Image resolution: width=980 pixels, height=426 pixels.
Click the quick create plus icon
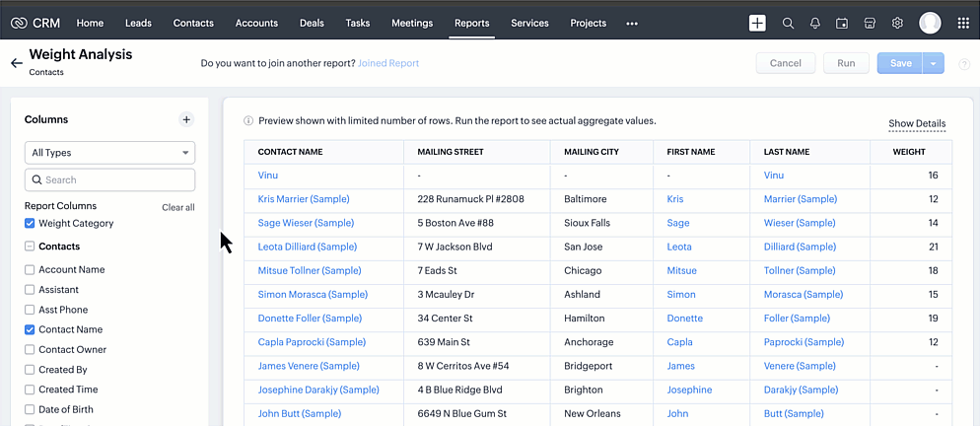pyautogui.click(x=757, y=23)
